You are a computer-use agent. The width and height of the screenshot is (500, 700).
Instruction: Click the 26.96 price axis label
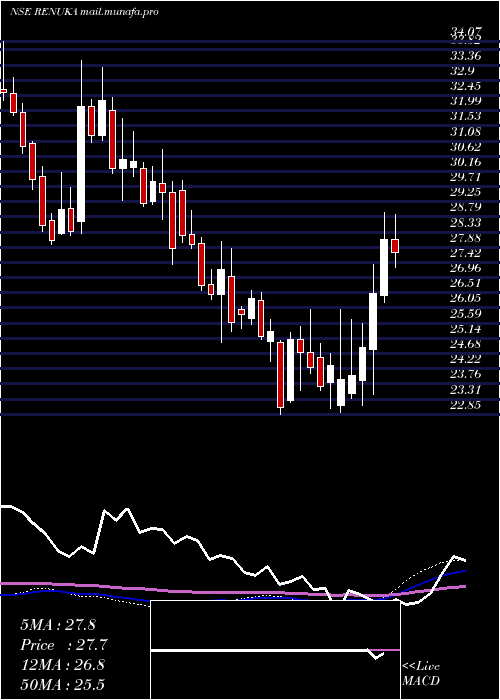[x=466, y=268]
